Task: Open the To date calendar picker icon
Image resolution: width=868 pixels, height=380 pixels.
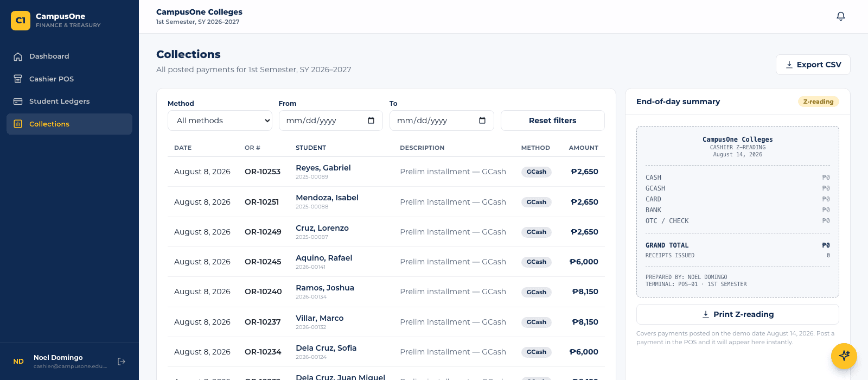Action: click(482, 121)
